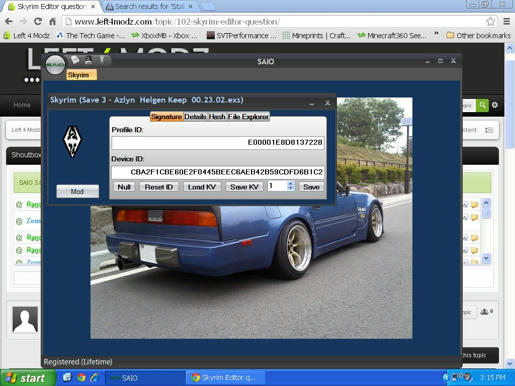Click the browser page scroll down arrow
This screenshot has height=386, width=515.
(510, 363)
